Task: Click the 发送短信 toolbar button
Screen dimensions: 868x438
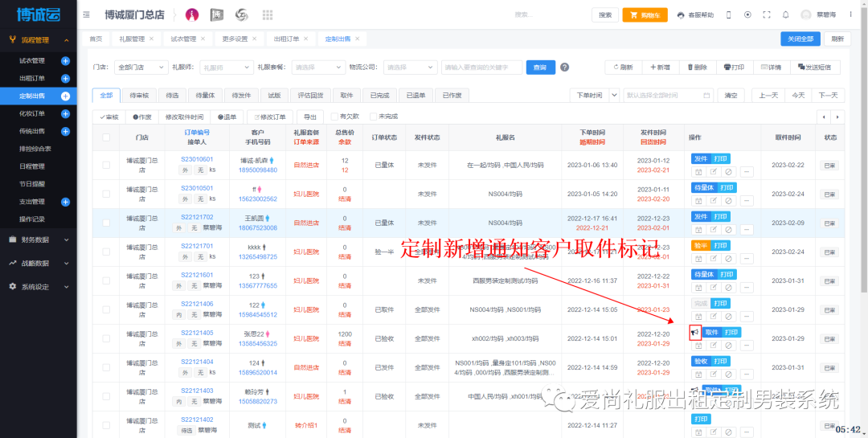Action: (816, 67)
